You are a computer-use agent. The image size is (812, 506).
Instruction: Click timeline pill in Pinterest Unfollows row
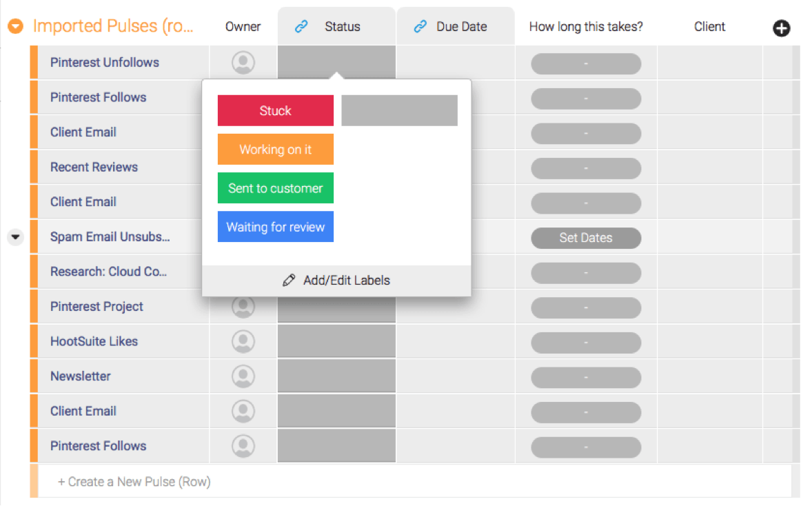pos(586,63)
